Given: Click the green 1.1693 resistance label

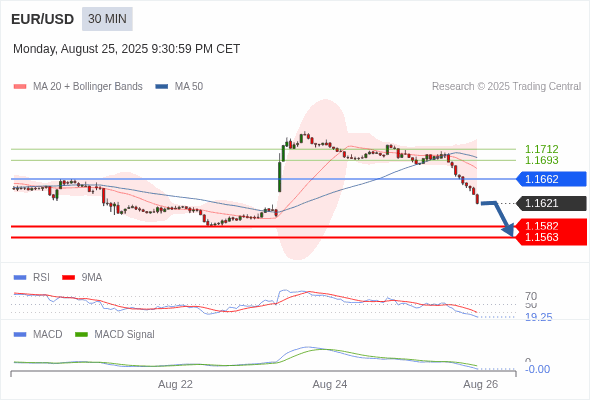Looking at the screenshot, I should click(x=541, y=160).
